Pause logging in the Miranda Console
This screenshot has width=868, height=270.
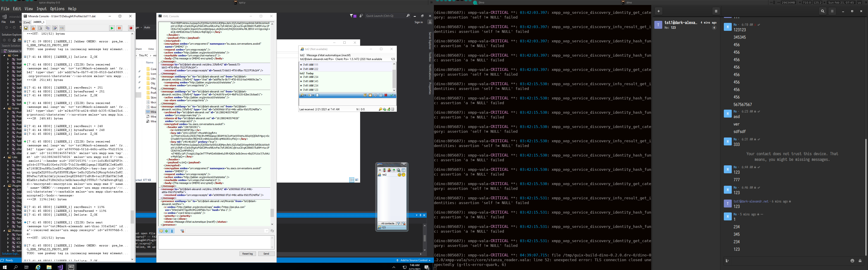pyautogui.click(x=119, y=28)
